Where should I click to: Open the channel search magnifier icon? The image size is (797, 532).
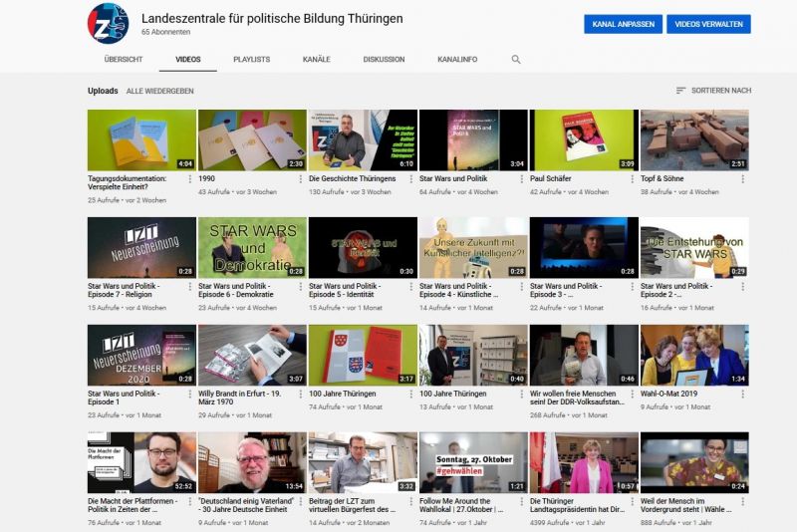pyautogui.click(x=516, y=60)
